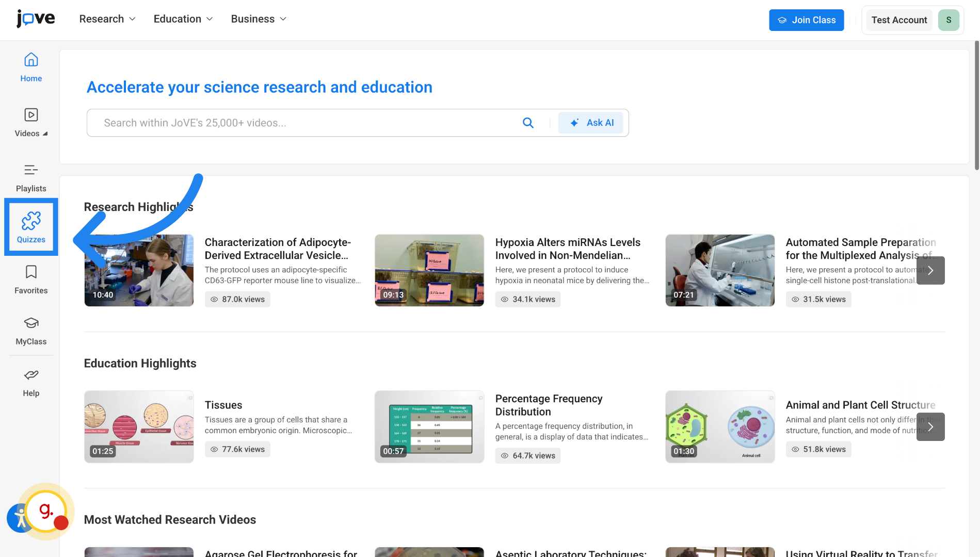Viewport: 980px width, 557px height.
Task: Open 'Automated Sample Preparation' title link
Action: (861, 249)
